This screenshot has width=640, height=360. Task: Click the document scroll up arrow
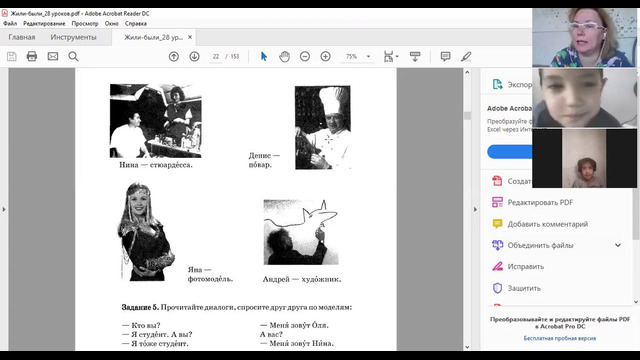467,72
